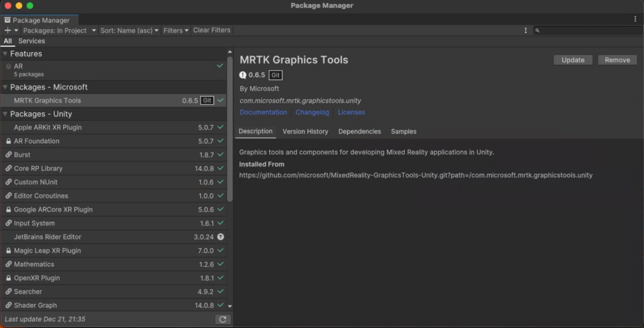Click version 14.0.8 of Shader Graph
644x328 pixels.
click(203, 305)
